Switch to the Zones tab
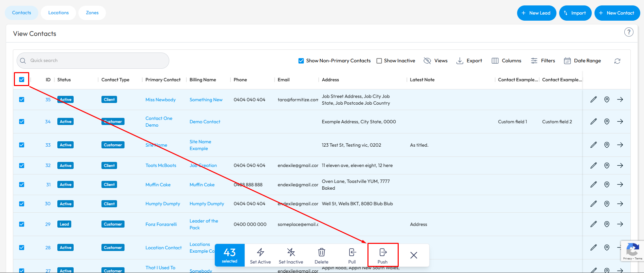Screen dimensions: 644x273 92,13
